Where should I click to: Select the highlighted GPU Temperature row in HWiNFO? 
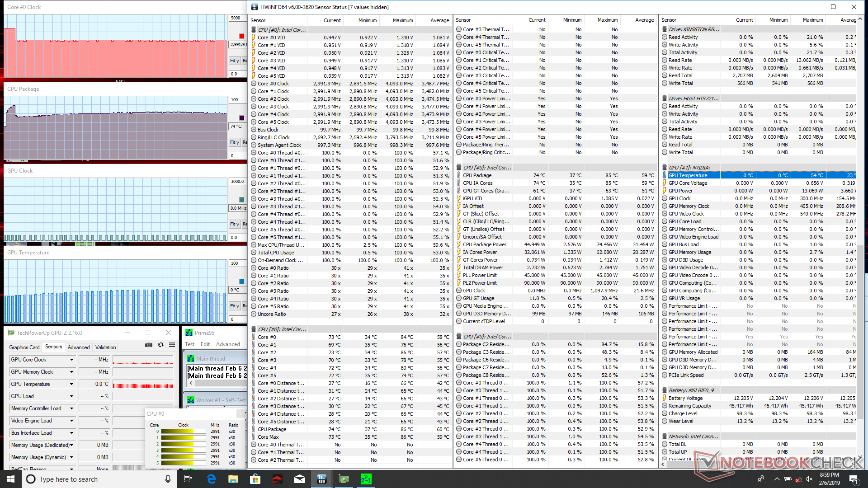click(x=758, y=175)
